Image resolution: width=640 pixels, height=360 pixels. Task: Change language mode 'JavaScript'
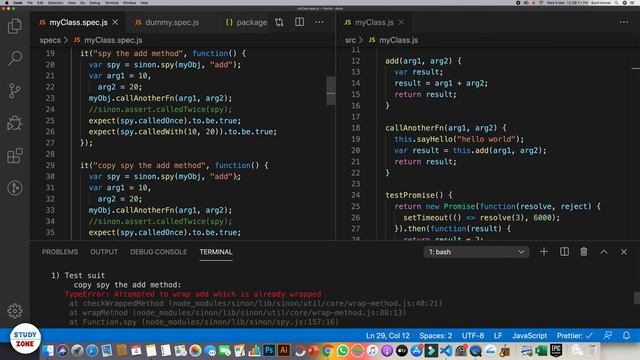click(529, 336)
